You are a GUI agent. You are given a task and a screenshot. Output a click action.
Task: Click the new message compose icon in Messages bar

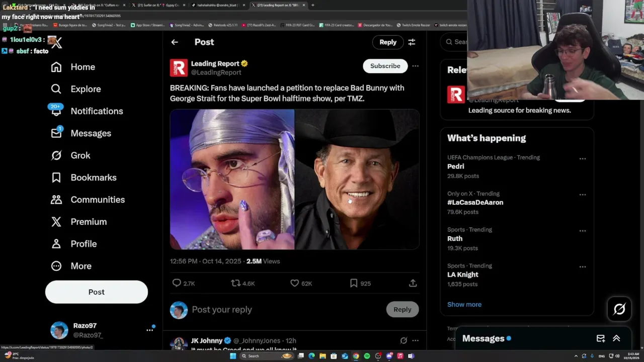click(x=601, y=338)
